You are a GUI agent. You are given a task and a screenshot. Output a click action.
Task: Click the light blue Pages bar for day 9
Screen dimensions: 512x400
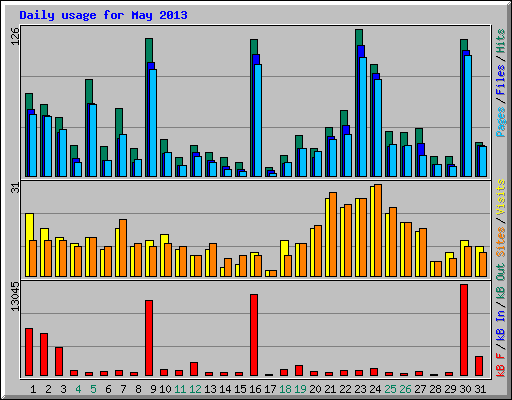click(x=153, y=123)
